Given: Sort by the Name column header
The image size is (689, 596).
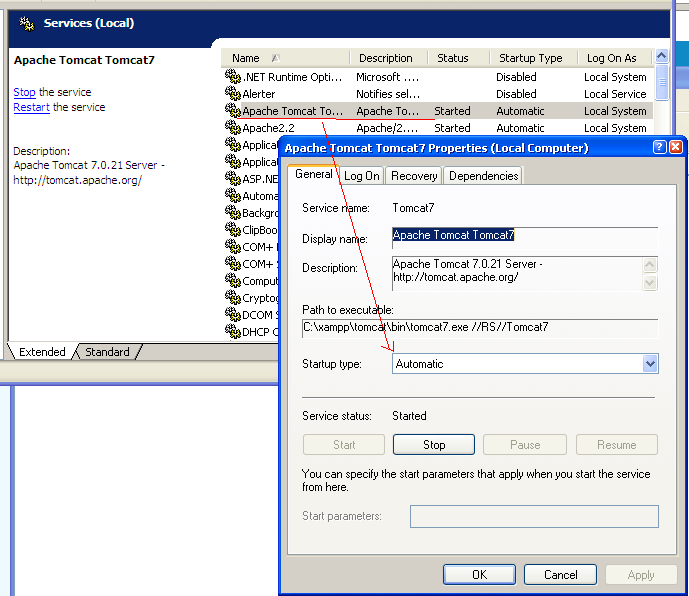Looking at the screenshot, I should (285, 58).
